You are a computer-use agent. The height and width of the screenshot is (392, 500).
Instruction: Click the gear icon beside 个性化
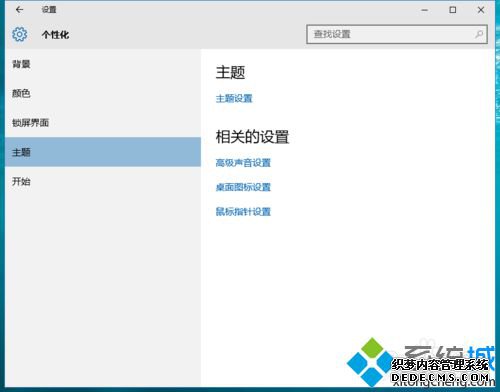20,34
